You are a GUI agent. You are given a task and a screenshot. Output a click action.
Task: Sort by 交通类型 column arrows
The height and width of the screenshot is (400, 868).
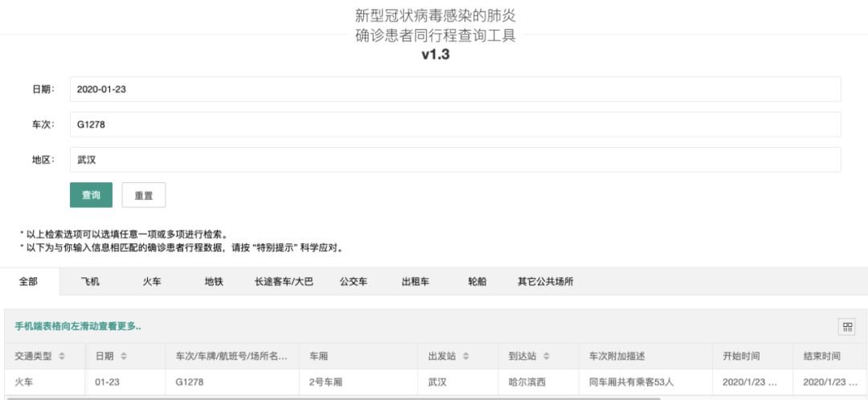(62, 357)
